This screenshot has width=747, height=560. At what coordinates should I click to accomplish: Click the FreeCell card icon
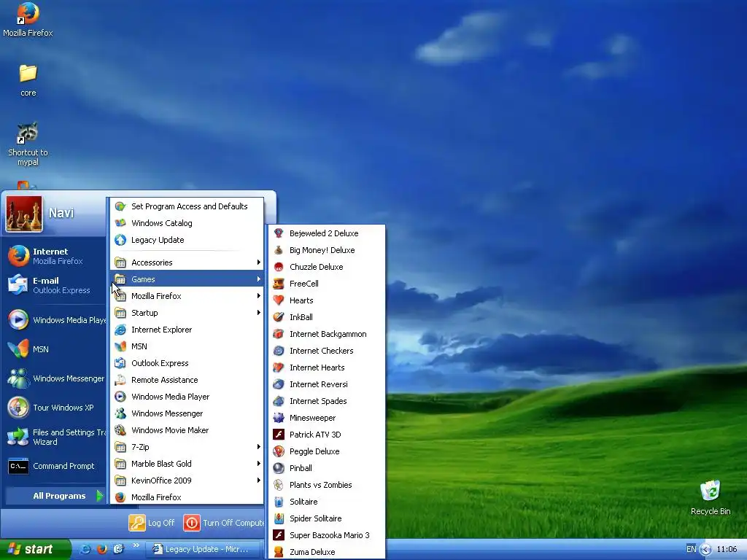[279, 284]
